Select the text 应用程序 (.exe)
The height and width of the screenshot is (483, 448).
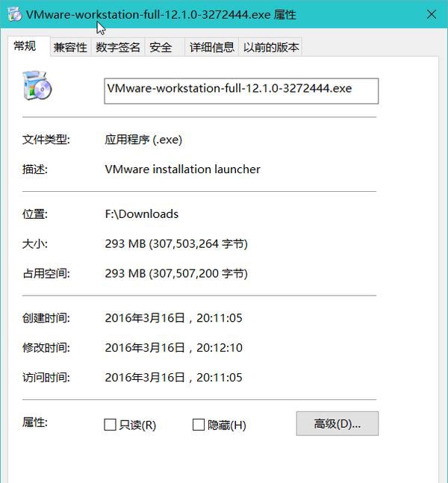pyautogui.click(x=143, y=140)
